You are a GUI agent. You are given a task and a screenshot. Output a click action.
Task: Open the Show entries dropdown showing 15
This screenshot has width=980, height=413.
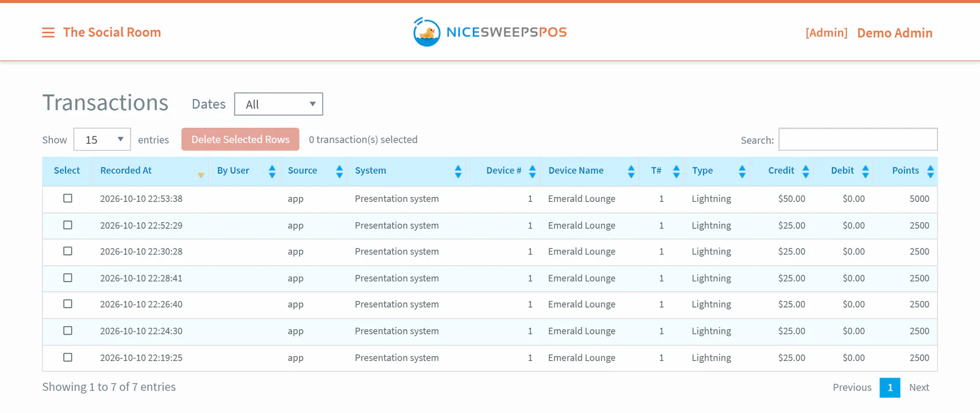[x=102, y=140]
